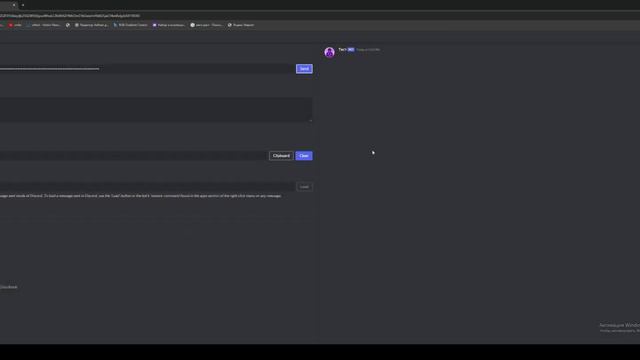Click inside the large message content textarea
This screenshot has width=640, height=360.
(156, 109)
